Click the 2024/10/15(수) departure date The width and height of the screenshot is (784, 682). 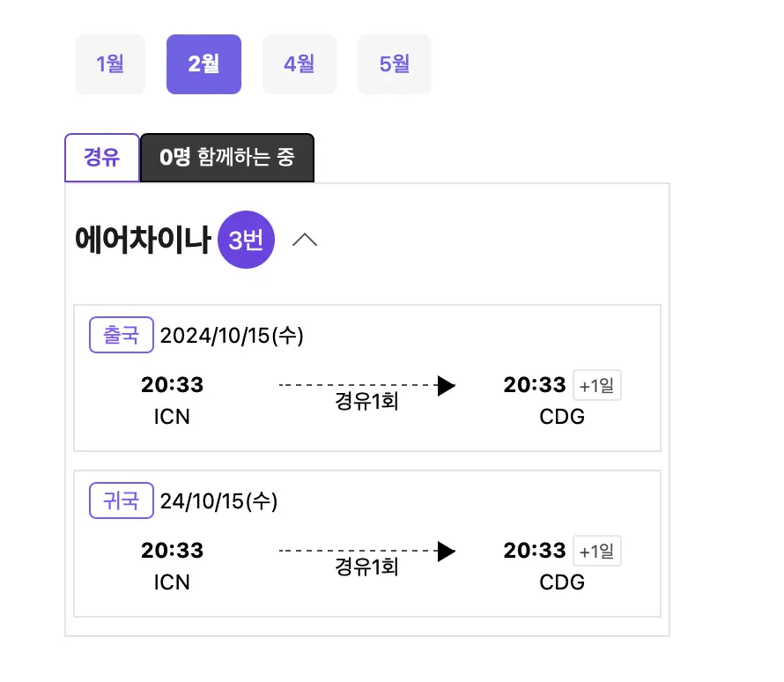pos(232,336)
